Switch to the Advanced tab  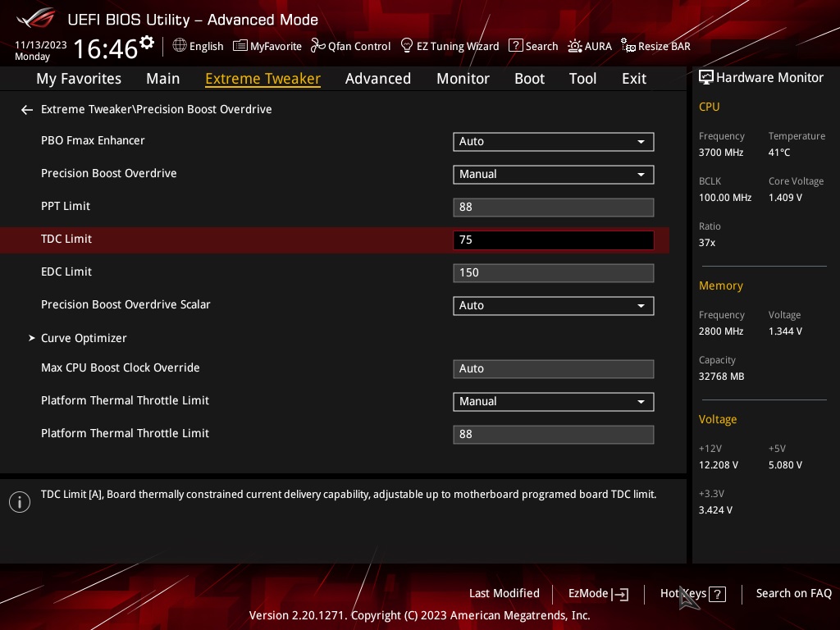coord(377,79)
